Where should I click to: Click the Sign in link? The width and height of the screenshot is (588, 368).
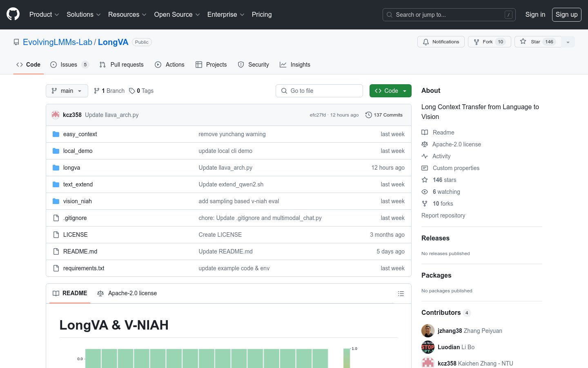[535, 14]
